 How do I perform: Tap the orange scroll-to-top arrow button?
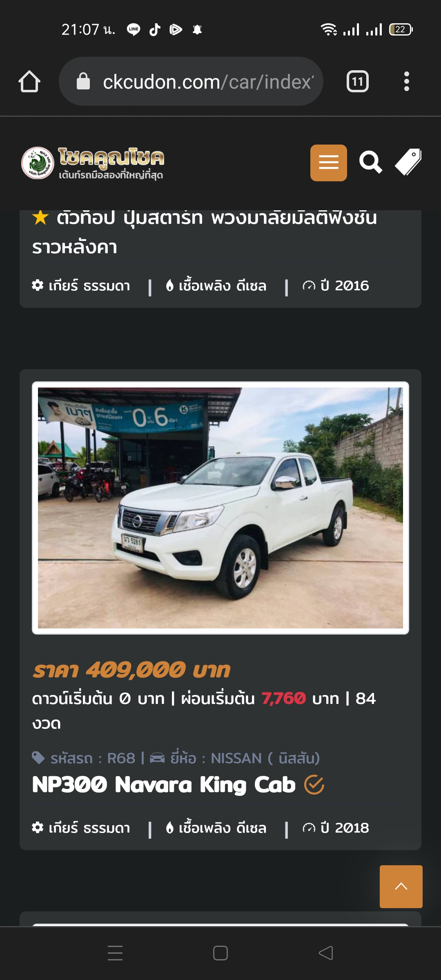click(401, 886)
